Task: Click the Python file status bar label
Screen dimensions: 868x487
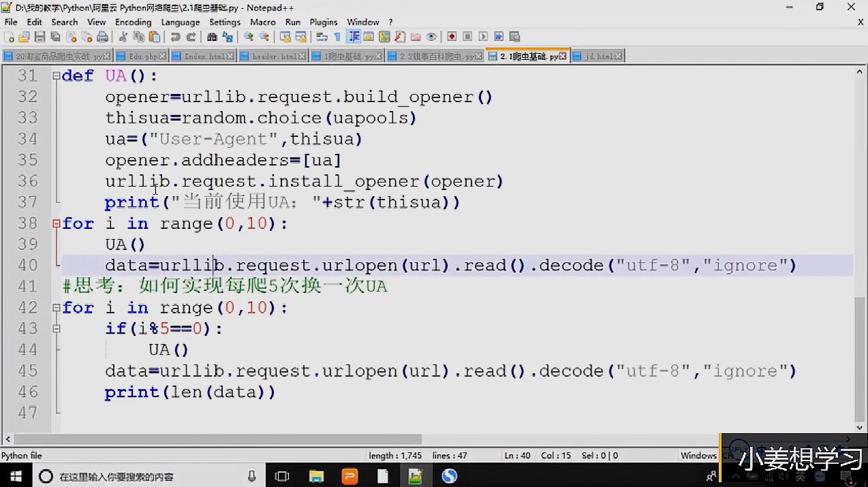Action: pos(22,456)
